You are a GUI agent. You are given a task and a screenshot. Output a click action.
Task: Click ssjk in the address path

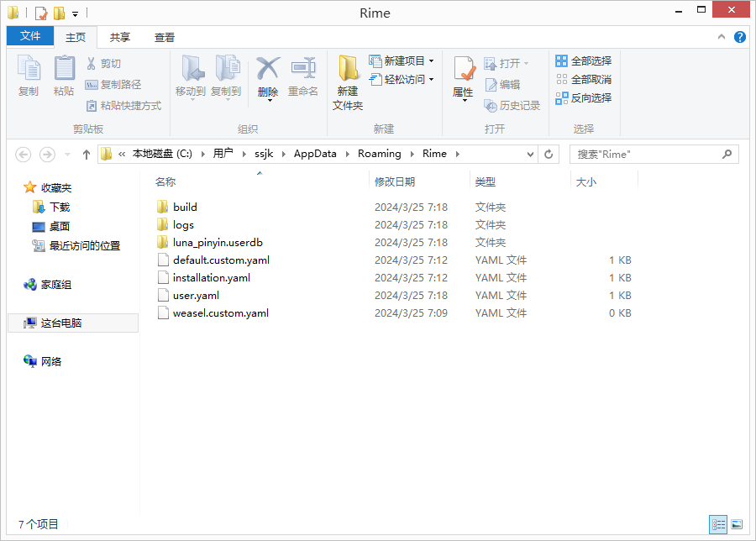[264, 154]
